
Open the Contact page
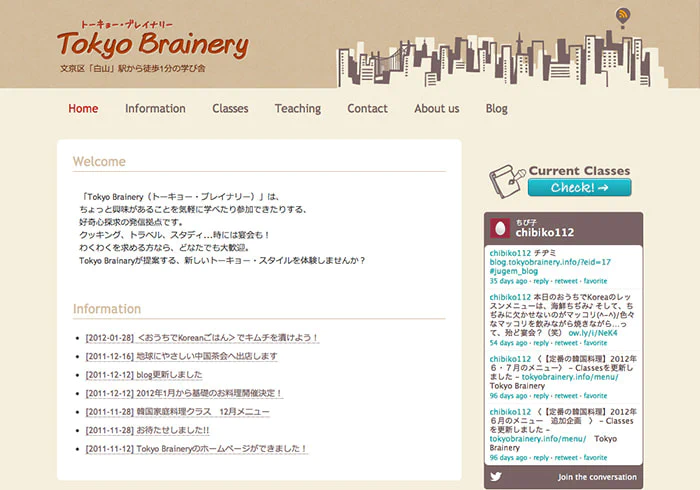click(x=367, y=108)
